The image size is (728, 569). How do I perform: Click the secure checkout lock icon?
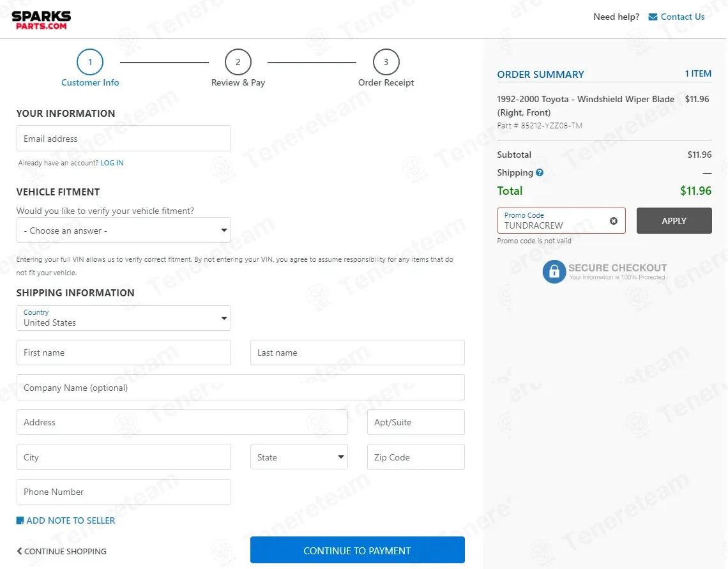tap(554, 271)
